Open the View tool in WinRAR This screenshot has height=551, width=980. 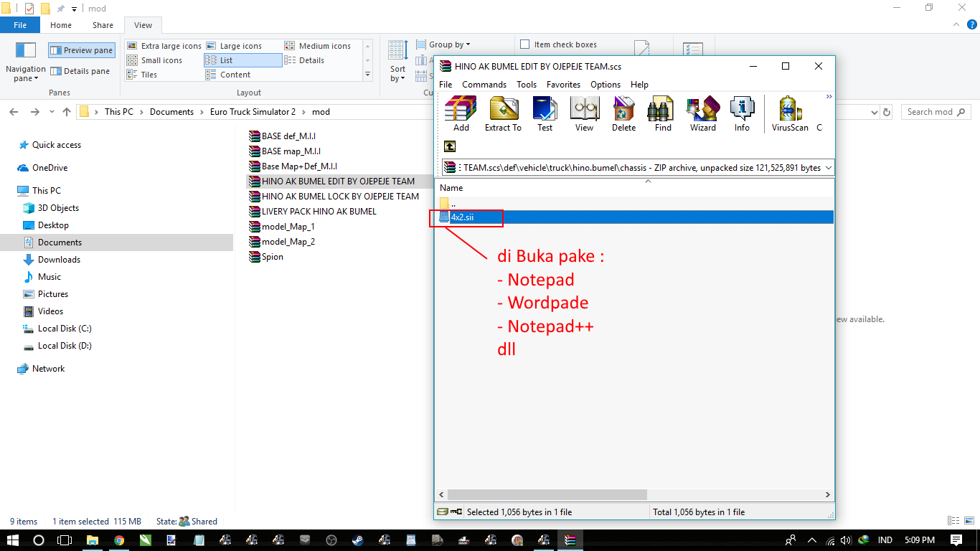coord(585,114)
